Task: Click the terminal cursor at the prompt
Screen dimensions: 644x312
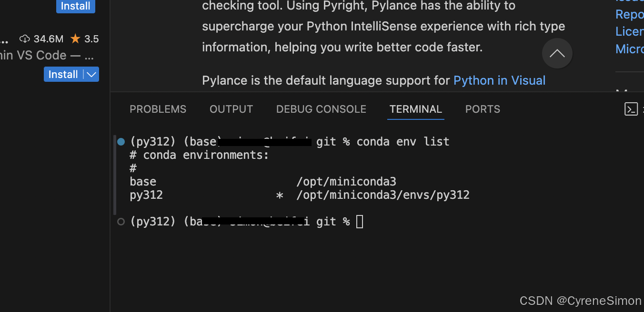Action: coord(360,222)
